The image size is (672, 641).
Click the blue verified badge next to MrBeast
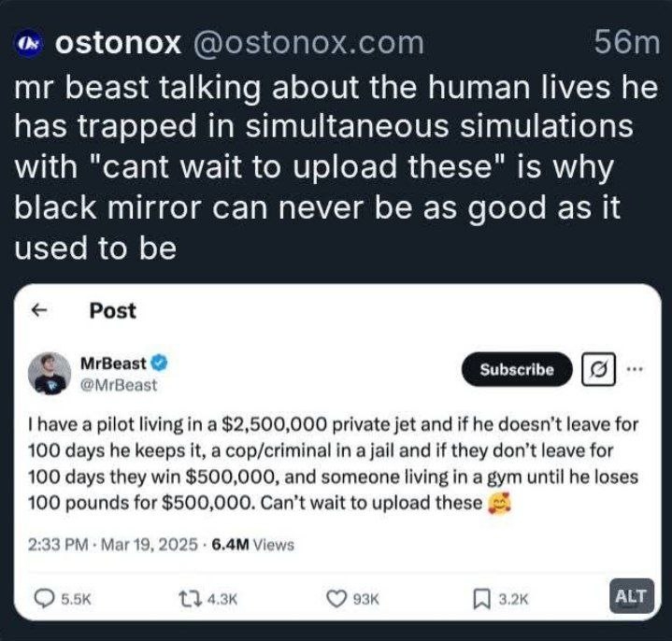pos(160,363)
